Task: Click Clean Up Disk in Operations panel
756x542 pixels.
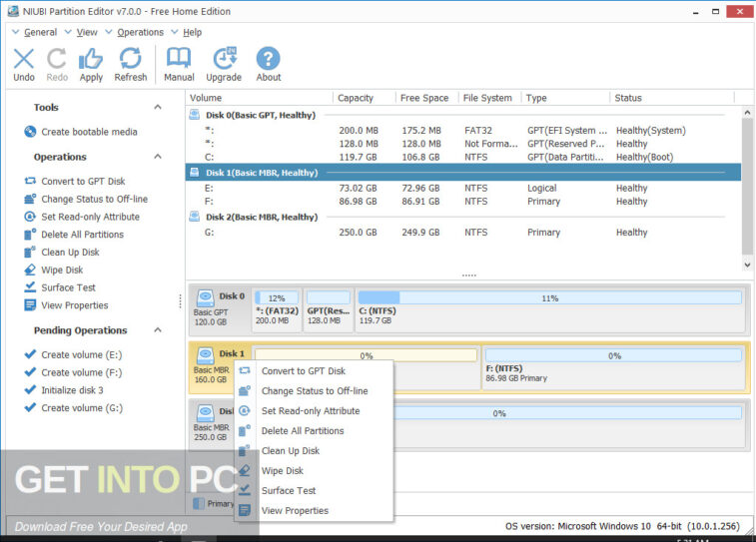Action: pos(70,252)
